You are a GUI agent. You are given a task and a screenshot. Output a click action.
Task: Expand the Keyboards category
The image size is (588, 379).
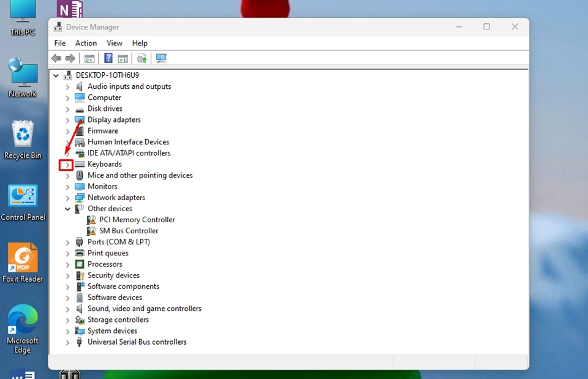click(67, 164)
